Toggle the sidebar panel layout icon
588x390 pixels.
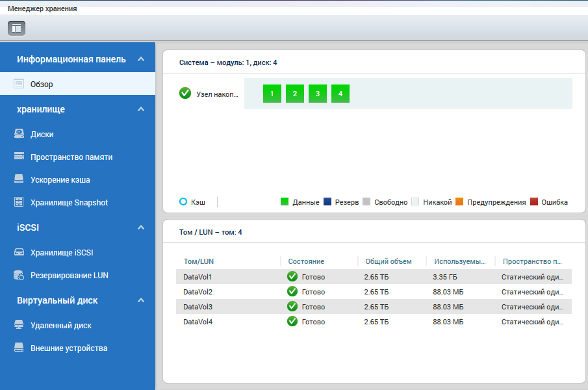16,28
